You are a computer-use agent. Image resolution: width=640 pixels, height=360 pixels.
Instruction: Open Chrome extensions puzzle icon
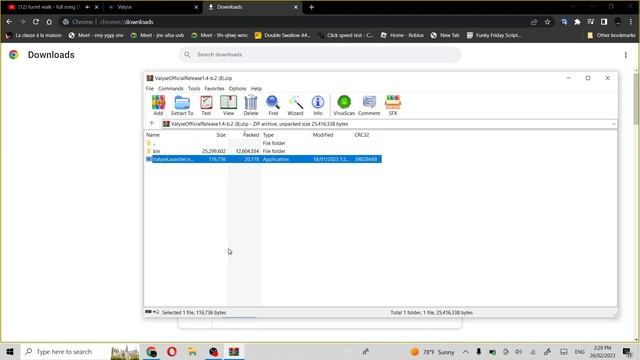click(x=577, y=22)
